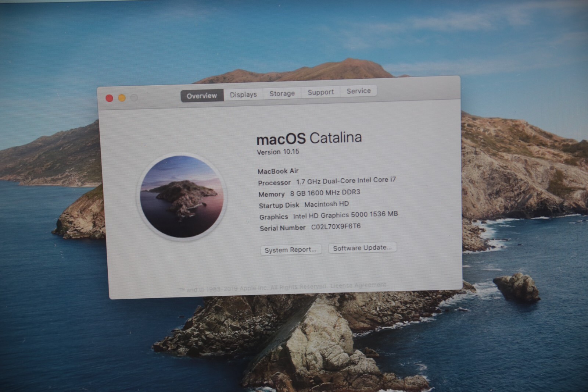Image resolution: width=588 pixels, height=392 pixels.
Task: Click the Version 10.15 text
Action: [278, 152]
